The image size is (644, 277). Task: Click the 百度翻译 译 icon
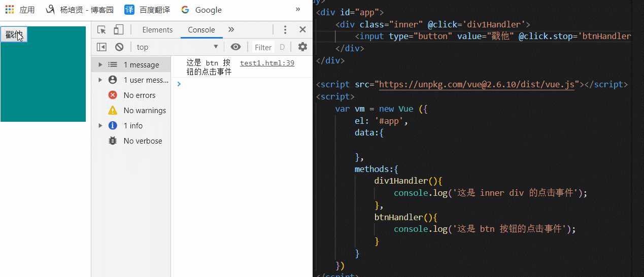129,10
